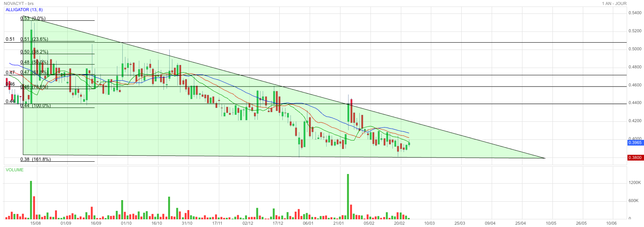Click the tallest green volume bar near 21/01
The height and width of the screenshot is (227, 644).
point(348,196)
